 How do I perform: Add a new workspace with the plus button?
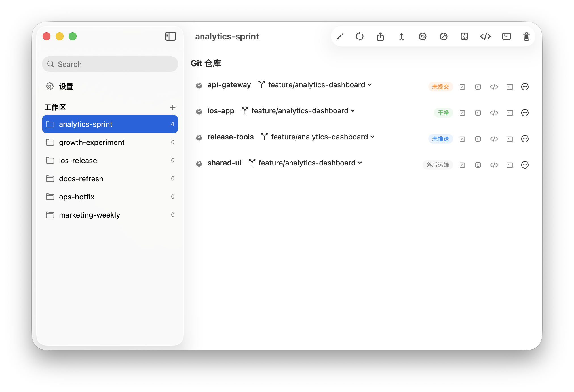tap(173, 107)
